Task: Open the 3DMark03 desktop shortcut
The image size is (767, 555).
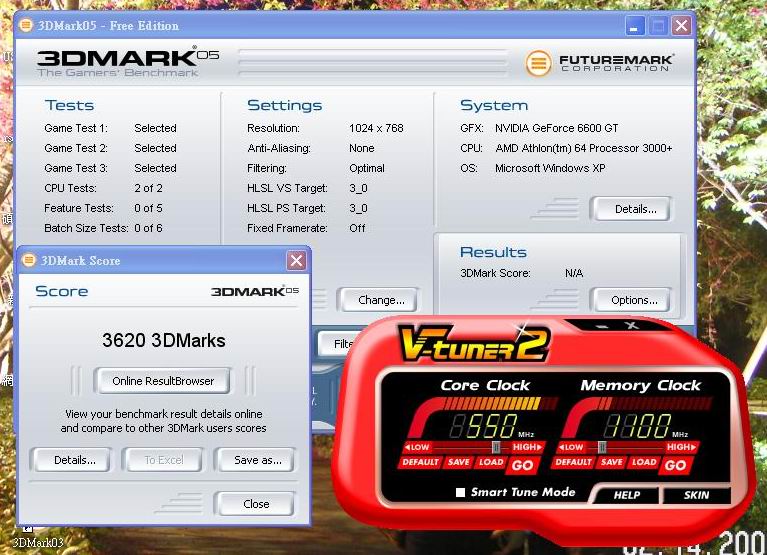Action: click(x=37, y=538)
